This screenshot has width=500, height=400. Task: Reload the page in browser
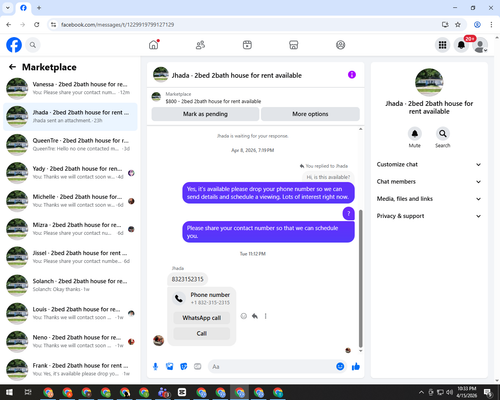(x=37, y=25)
